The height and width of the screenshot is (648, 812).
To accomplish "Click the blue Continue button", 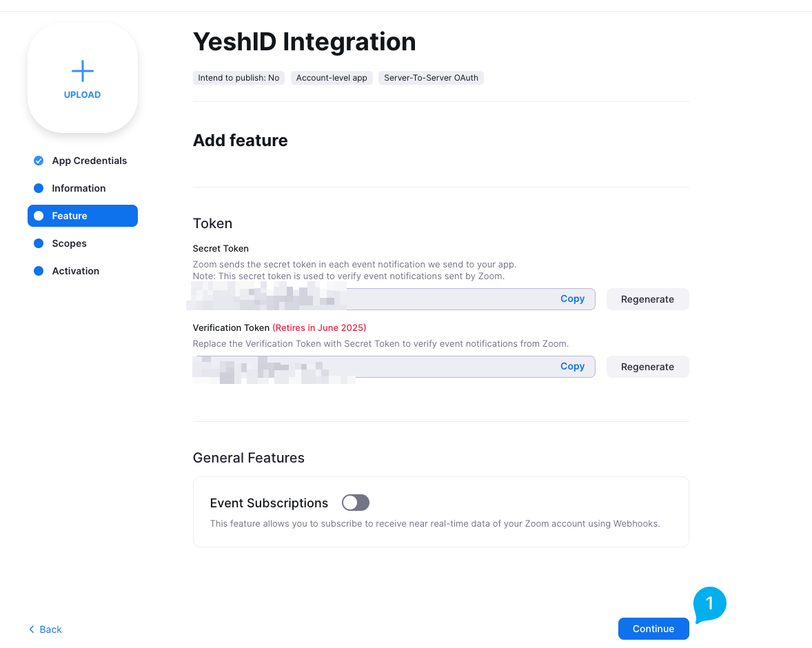I will click(653, 628).
